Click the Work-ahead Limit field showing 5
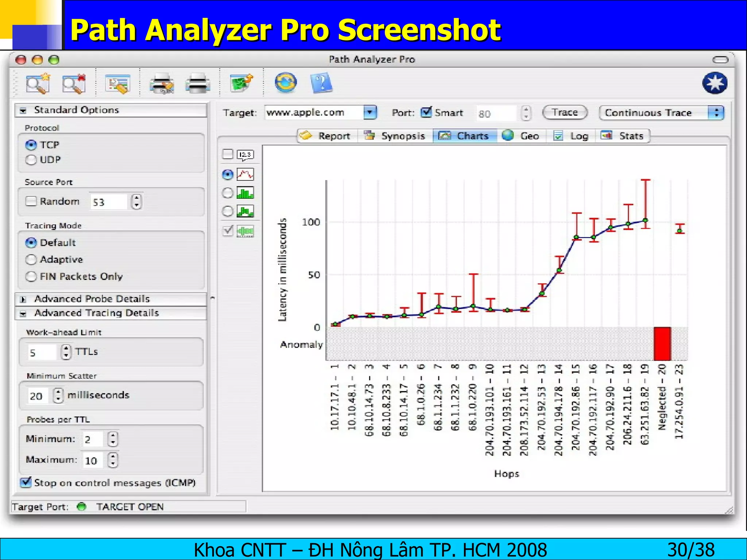This screenshot has height=560, width=747. [x=42, y=353]
